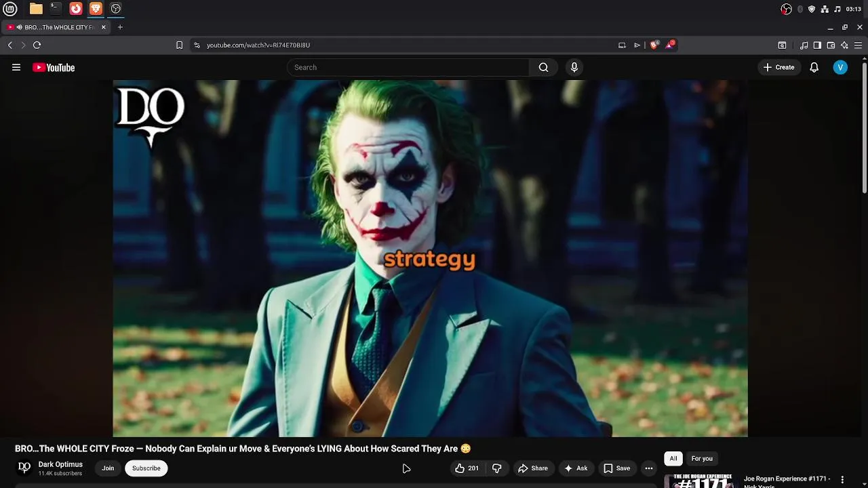Open options for Joe Rogan #1171 video
Viewport: 868px width, 488px height.
pyautogui.click(x=842, y=480)
